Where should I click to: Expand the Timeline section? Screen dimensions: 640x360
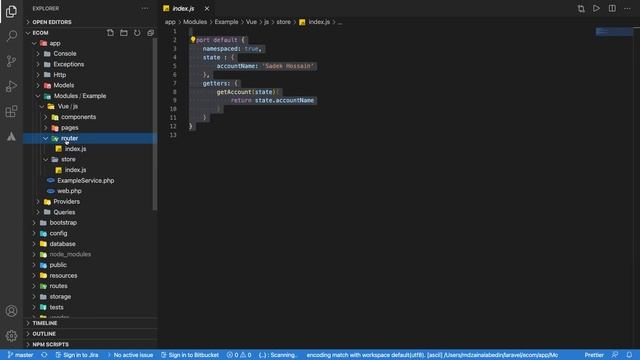tap(90, 323)
